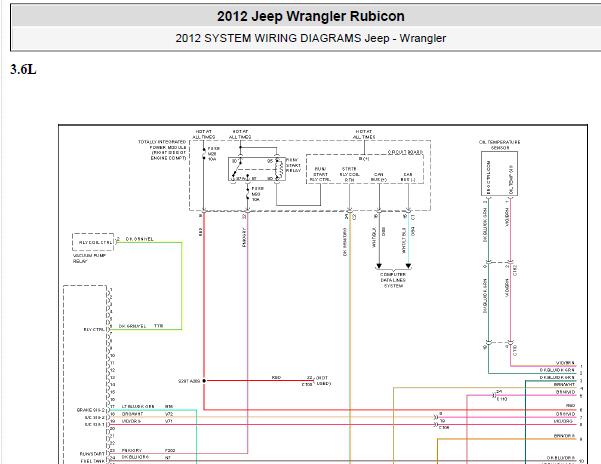The height and width of the screenshot is (464, 601).
Task: Click the '2012 Jeep Wrangler Rubicon' title
Action: [x=310, y=16]
